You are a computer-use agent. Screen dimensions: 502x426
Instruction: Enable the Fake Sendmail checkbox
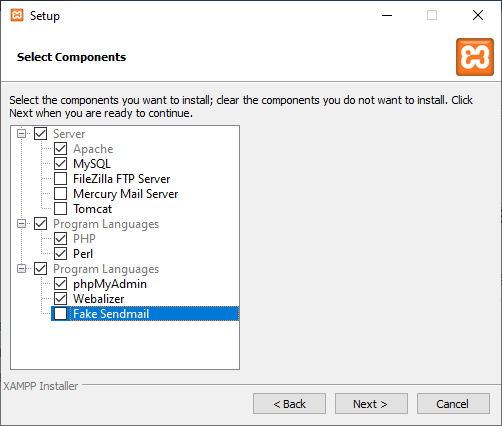pos(60,314)
